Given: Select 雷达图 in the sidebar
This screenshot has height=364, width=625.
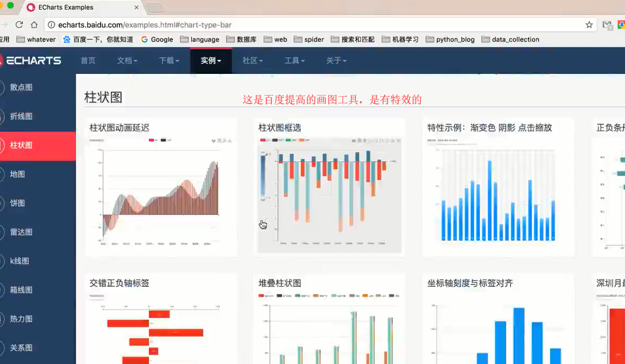Looking at the screenshot, I should click(38, 232).
